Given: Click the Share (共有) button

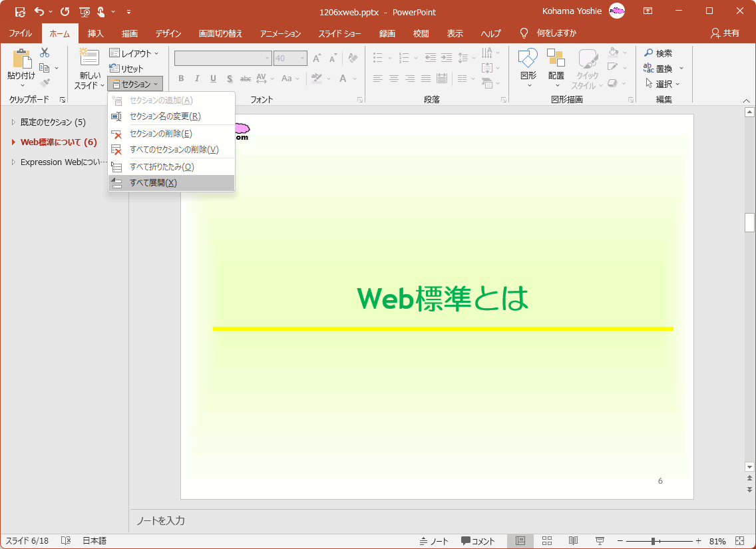Looking at the screenshot, I should click(x=725, y=33).
